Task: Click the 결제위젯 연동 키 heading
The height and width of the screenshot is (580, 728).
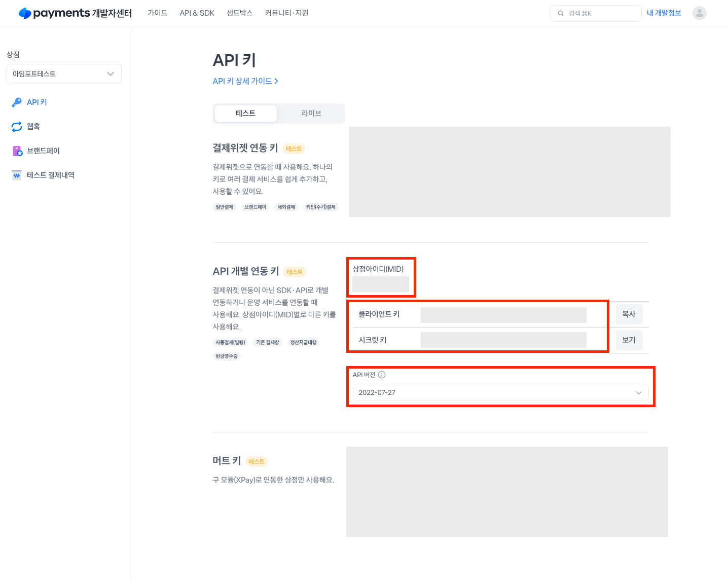Action: (x=245, y=148)
